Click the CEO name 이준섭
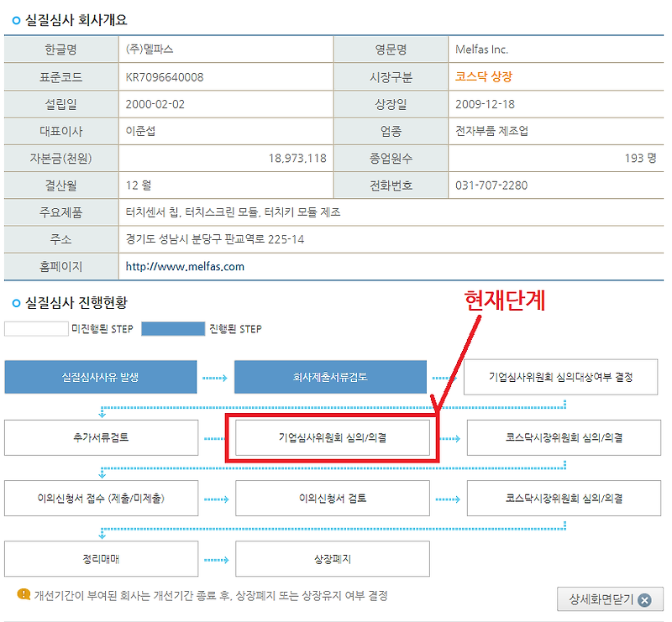Image resolution: width=672 pixels, height=622 pixels. click(140, 131)
